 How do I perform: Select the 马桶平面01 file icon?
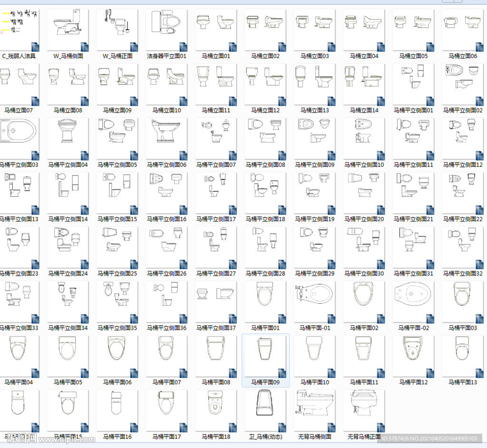click(x=265, y=302)
